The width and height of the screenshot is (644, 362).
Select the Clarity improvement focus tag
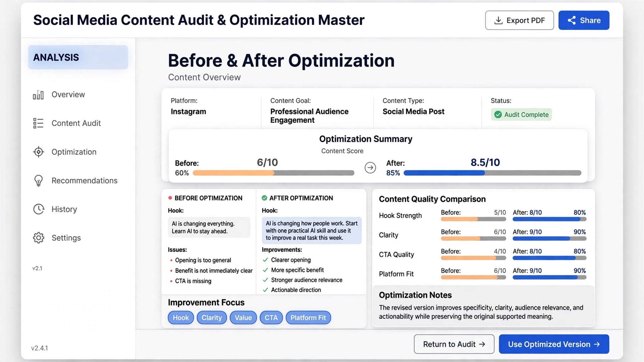tap(212, 318)
